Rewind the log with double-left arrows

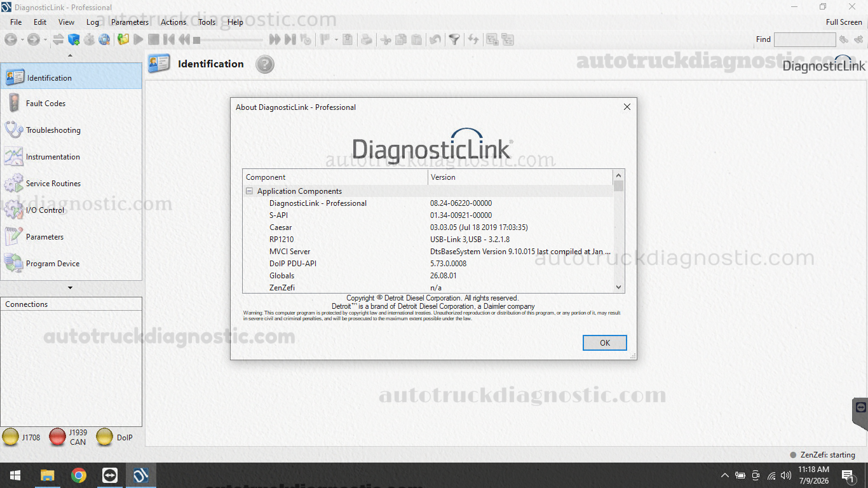click(x=184, y=39)
